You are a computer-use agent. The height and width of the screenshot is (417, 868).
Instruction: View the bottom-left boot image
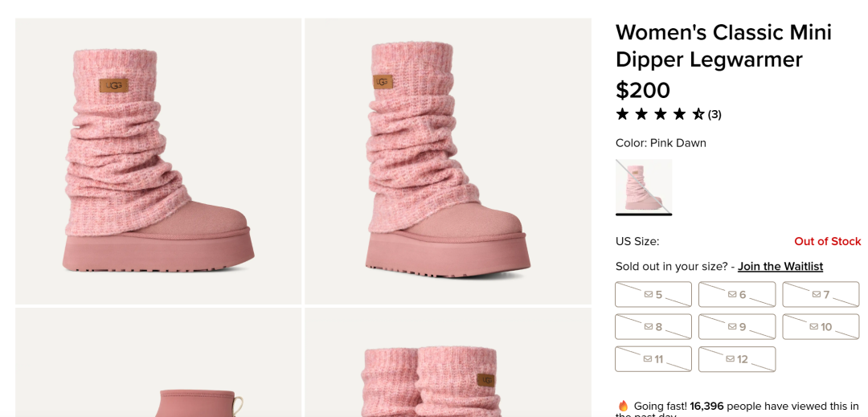click(x=158, y=362)
